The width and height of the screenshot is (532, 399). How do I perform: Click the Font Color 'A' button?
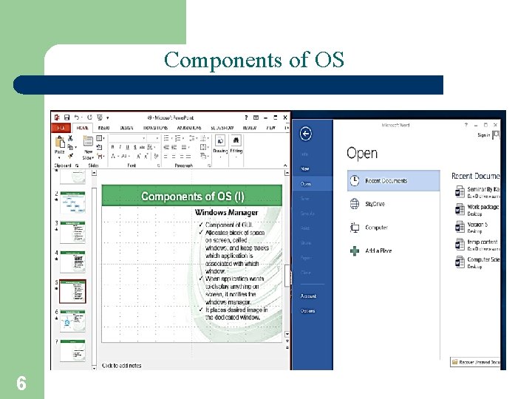point(112,157)
